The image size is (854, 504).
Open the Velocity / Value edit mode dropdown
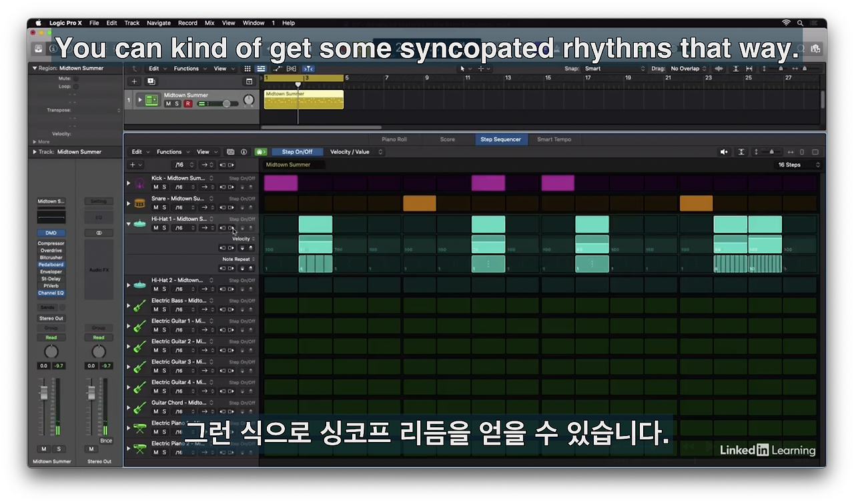tap(357, 152)
